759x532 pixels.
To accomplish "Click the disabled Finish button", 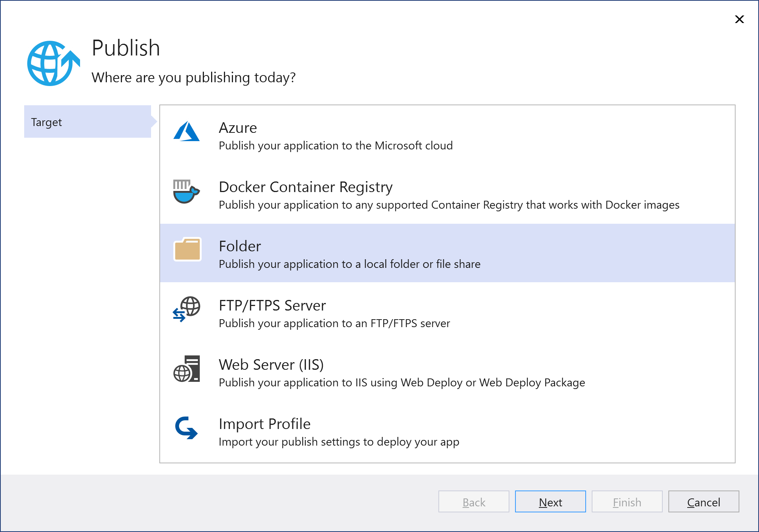I will (x=627, y=501).
